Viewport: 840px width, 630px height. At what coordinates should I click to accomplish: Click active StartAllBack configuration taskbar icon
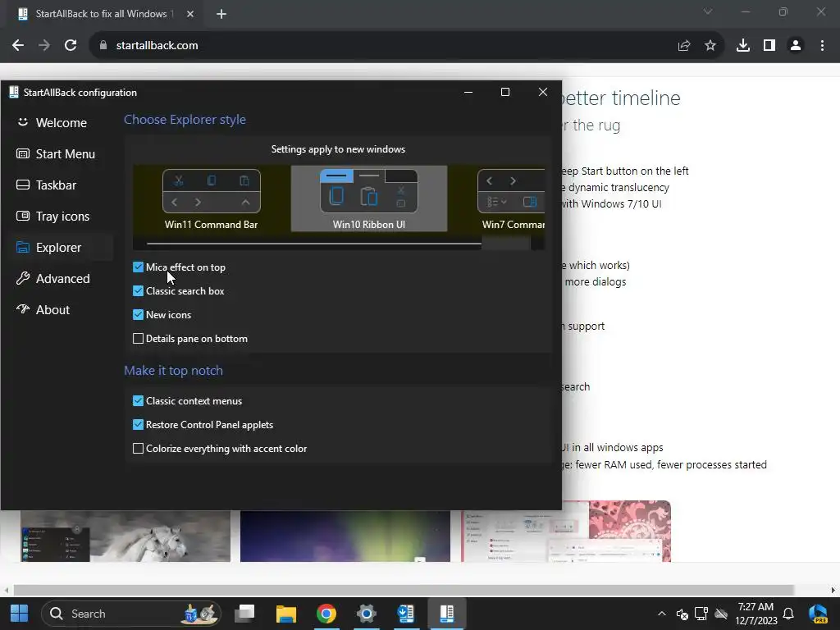click(447, 614)
